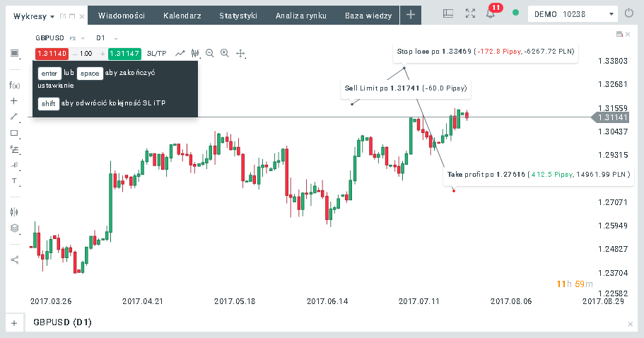Switch to the Kalendarz tab
Viewport: 644px width, 338px height.
(x=182, y=14)
